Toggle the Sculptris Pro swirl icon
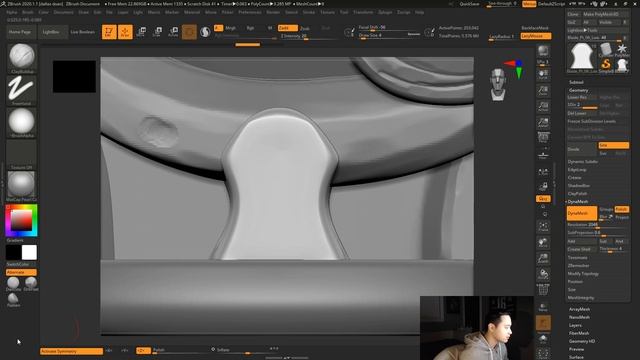Image resolution: width=640 pixels, height=360 pixels. click(x=205, y=32)
